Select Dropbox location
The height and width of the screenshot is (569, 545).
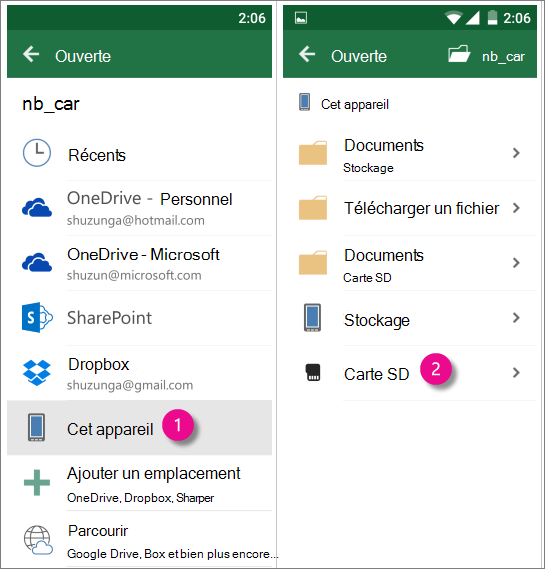tap(139, 373)
